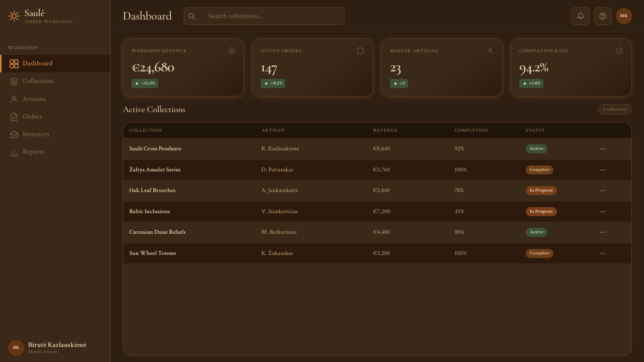The image size is (644, 362).
Task: Open more options for Sun Wheel Totems
Action: [603, 253]
